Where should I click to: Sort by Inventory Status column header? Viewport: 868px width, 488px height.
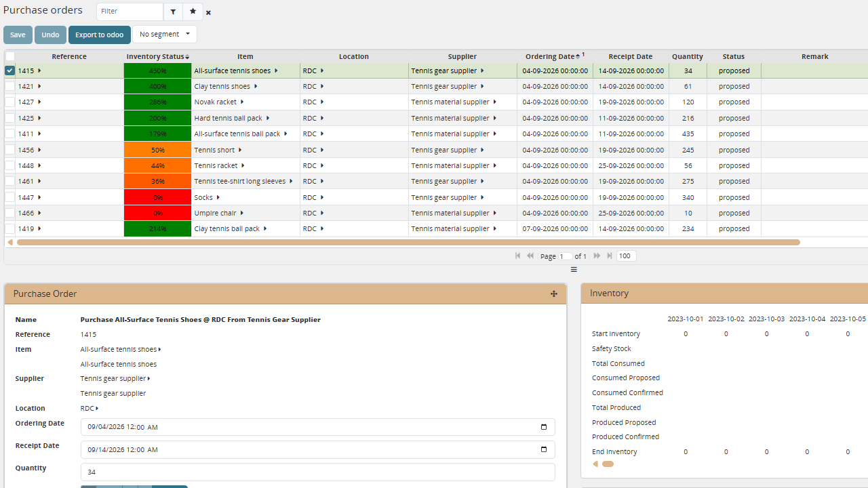(x=157, y=56)
